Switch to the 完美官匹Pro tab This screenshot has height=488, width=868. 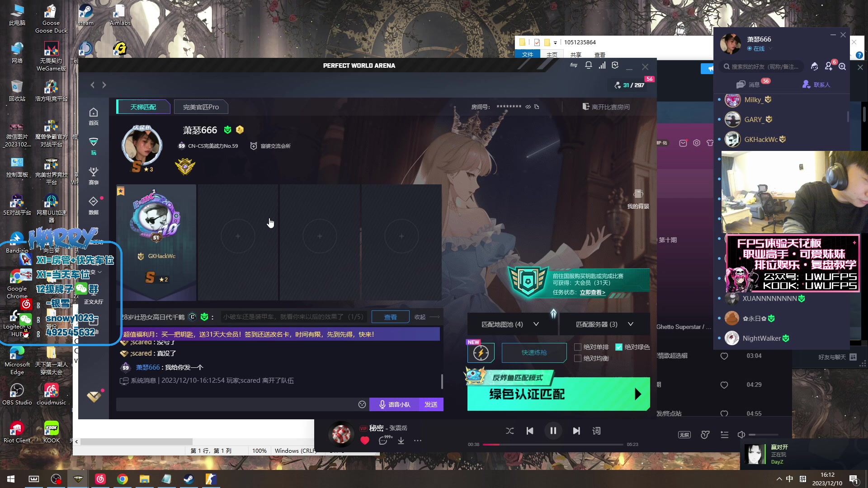(201, 107)
